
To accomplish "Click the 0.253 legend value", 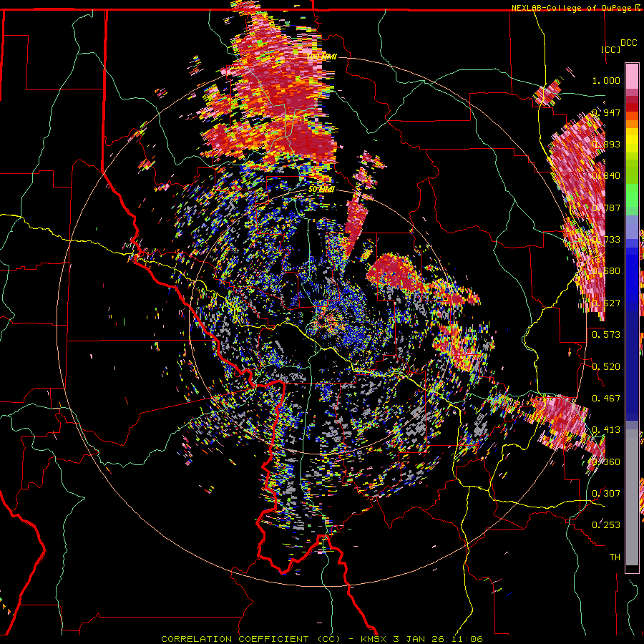I will click(606, 525).
